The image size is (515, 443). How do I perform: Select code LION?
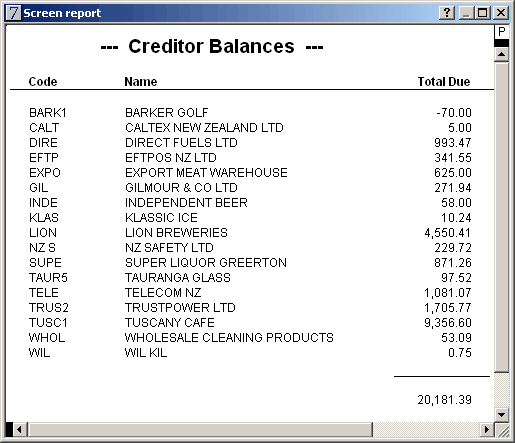point(43,233)
